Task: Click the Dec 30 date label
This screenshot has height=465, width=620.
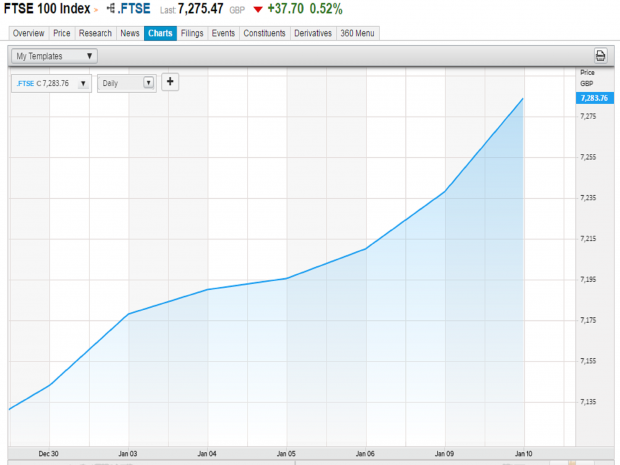Action: coord(49,454)
